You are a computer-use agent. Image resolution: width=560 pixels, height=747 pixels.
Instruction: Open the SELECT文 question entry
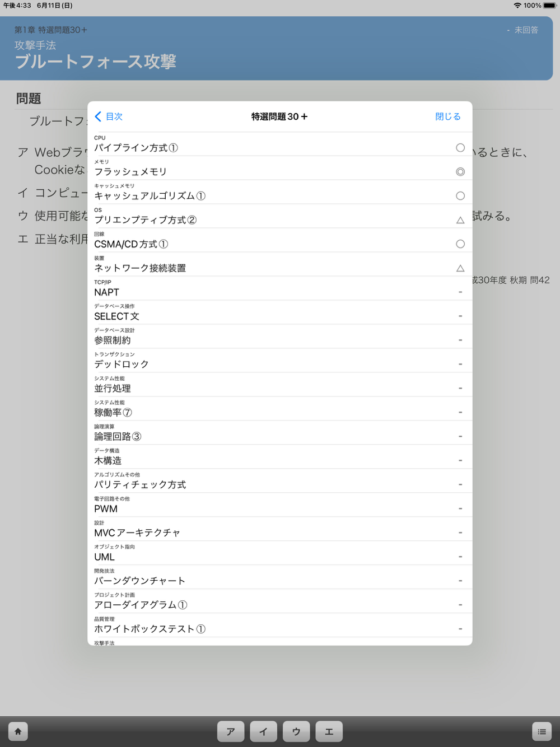(280, 312)
